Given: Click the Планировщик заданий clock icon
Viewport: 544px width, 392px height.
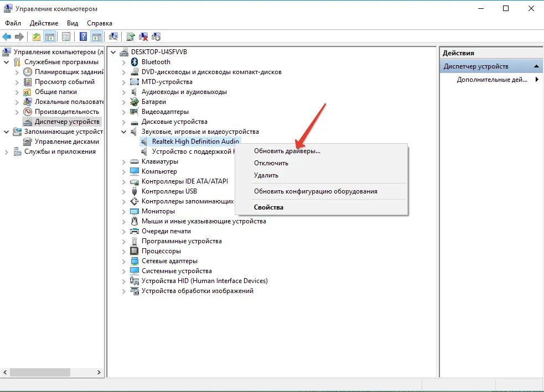Looking at the screenshot, I should (x=28, y=72).
